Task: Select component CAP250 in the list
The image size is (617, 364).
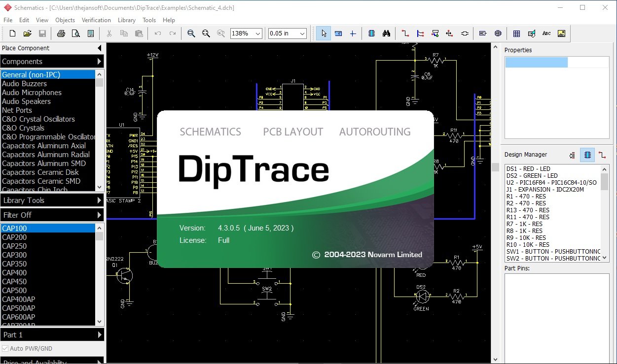Action: click(x=48, y=246)
